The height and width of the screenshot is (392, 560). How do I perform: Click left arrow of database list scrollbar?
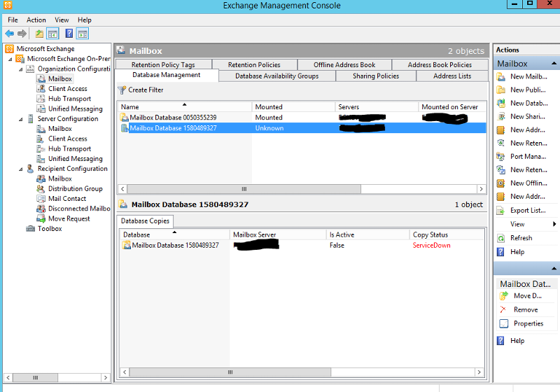coord(122,189)
